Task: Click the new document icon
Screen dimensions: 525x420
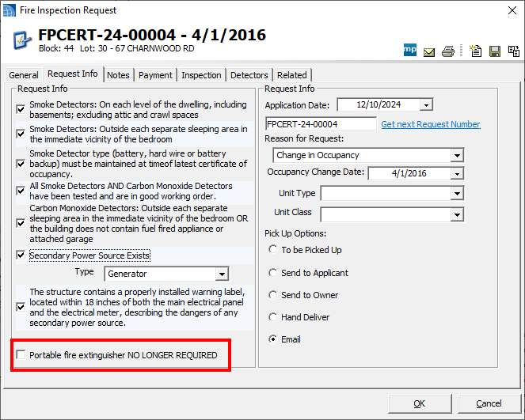Action: click(x=475, y=51)
